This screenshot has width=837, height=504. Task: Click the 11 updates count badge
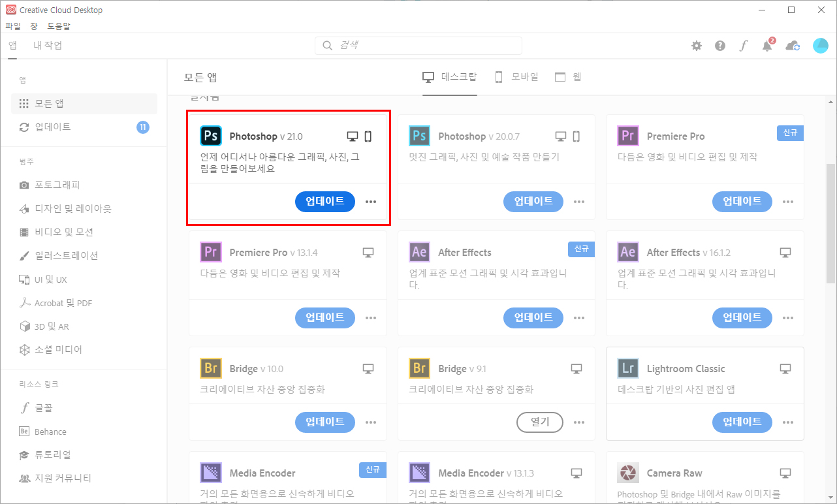point(143,127)
